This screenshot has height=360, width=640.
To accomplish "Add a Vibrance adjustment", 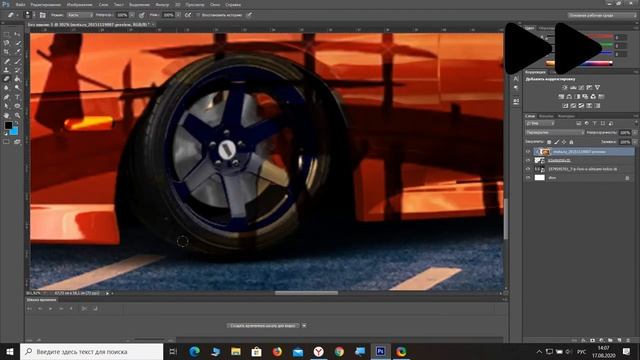I will coord(597,87).
